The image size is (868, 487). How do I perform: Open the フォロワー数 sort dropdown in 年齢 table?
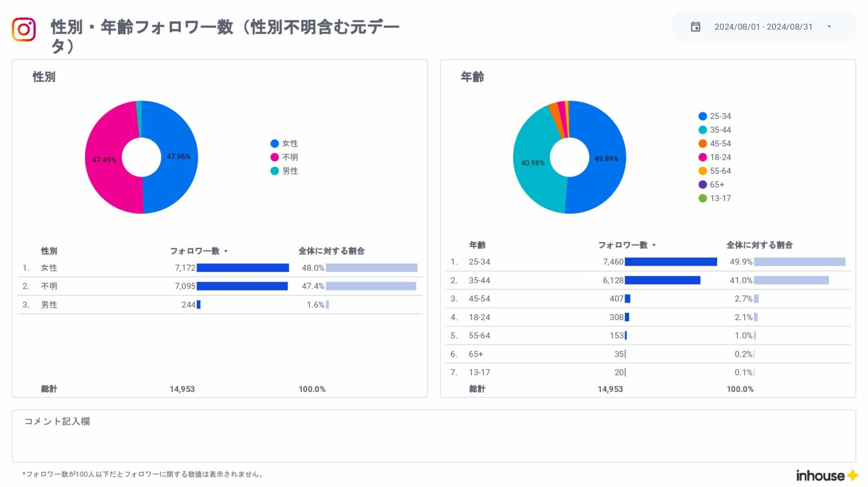click(655, 245)
